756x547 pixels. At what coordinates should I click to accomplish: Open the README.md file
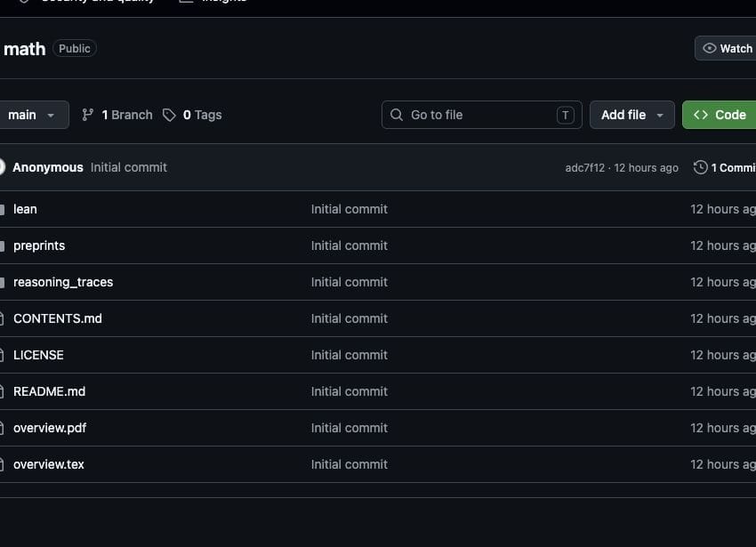click(x=49, y=391)
